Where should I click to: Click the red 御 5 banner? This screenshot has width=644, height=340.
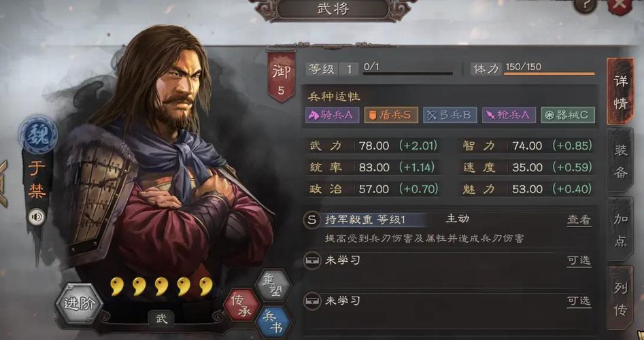click(x=281, y=77)
